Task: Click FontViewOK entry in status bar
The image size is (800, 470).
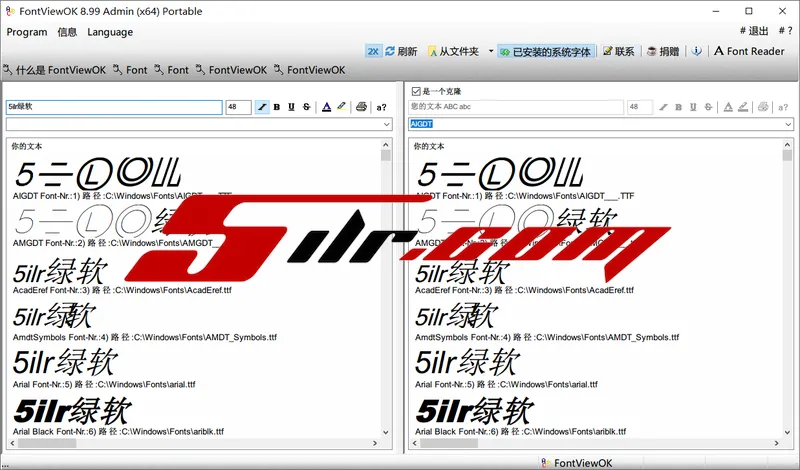Action: pos(577,463)
